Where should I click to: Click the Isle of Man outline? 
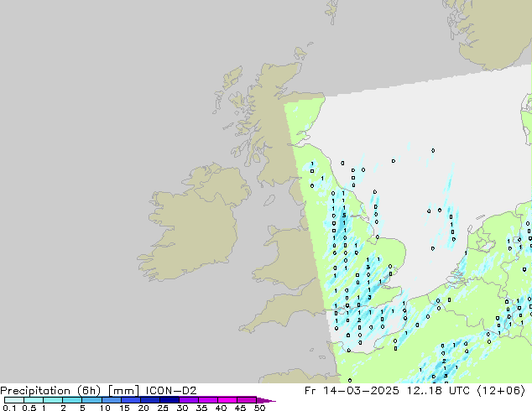point(269,200)
